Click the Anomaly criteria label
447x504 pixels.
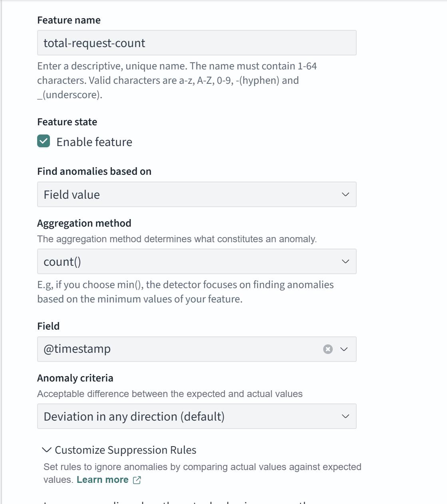[x=75, y=378]
